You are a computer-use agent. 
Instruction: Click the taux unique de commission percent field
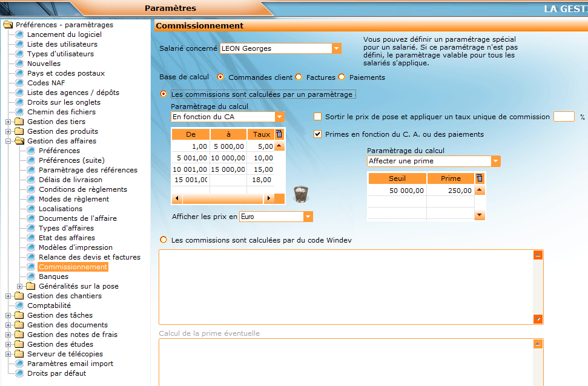click(564, 117)
